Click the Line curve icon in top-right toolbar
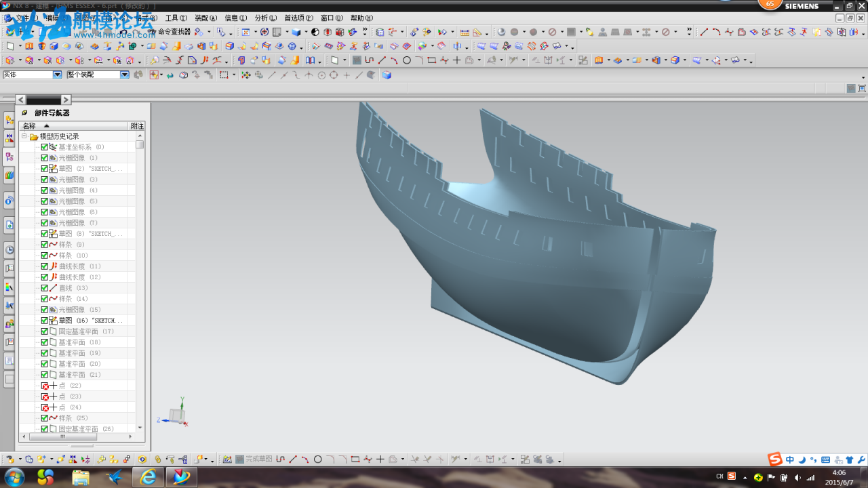 click(x=704, y=32)
